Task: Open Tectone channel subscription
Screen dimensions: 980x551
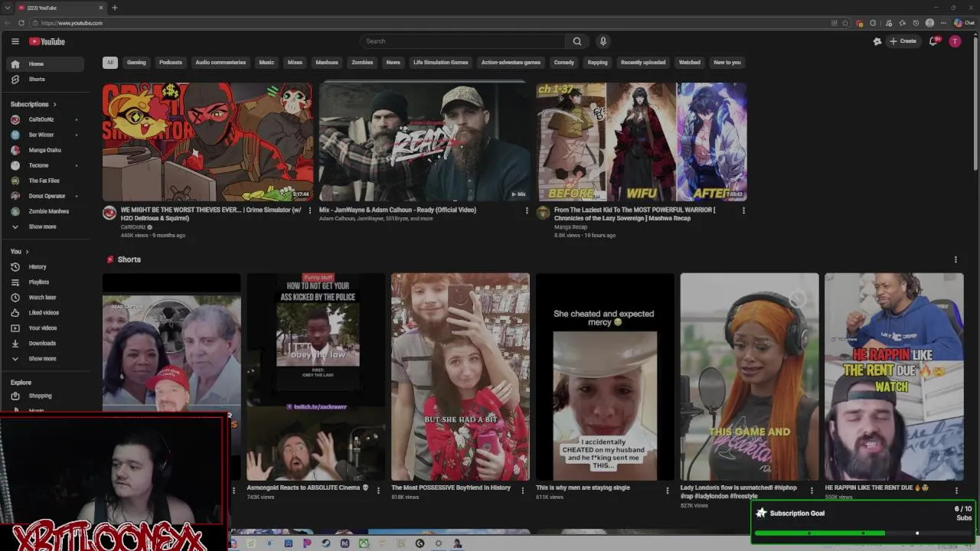Action: (x=46, y=165)
